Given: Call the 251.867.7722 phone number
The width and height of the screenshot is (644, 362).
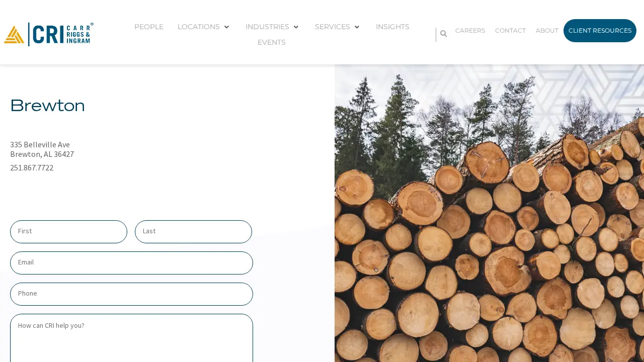Looking at the screenshot, I should [32, 168].
